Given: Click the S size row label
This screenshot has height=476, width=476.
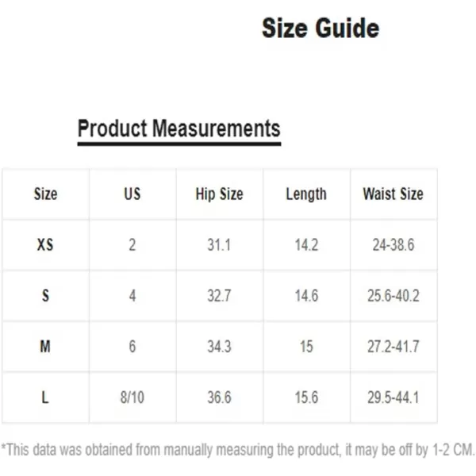Looking at the screenshot, I should tap(45, 295).
